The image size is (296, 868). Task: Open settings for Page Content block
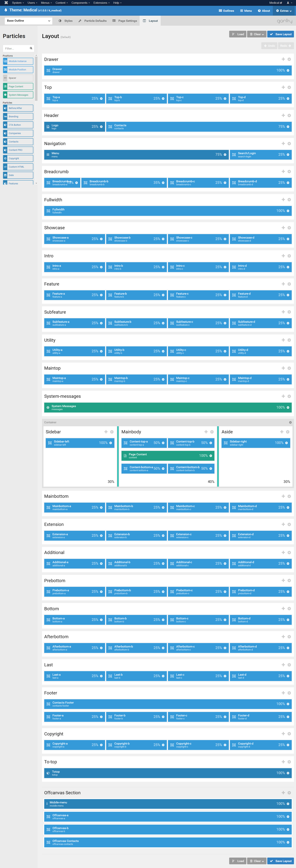211,456
